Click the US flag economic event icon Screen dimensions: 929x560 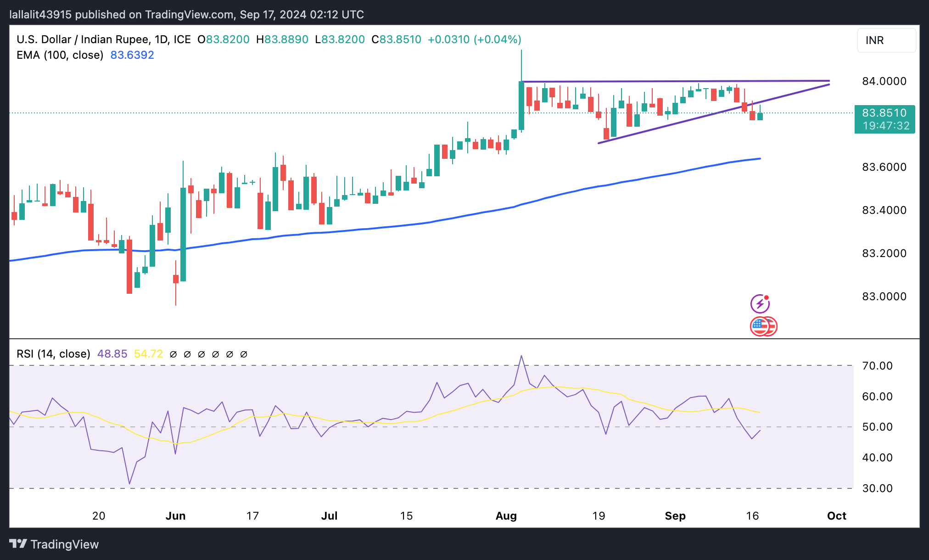[x=760, y=326]
